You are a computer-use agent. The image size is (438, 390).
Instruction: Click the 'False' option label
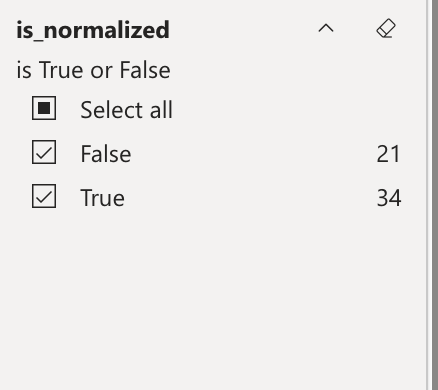106,154
